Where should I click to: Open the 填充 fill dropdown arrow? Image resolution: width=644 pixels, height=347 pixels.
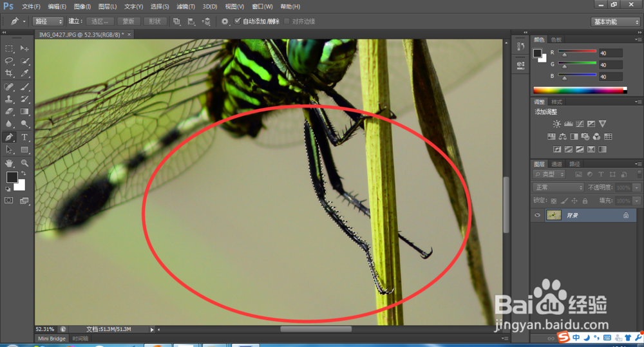coord(637,201)
